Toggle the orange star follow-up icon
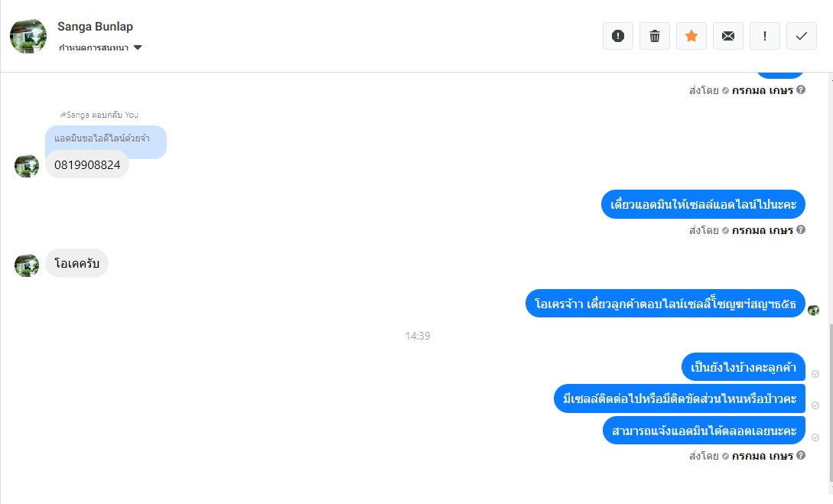This screenshot has height=504, width=833. pos(691,36)
